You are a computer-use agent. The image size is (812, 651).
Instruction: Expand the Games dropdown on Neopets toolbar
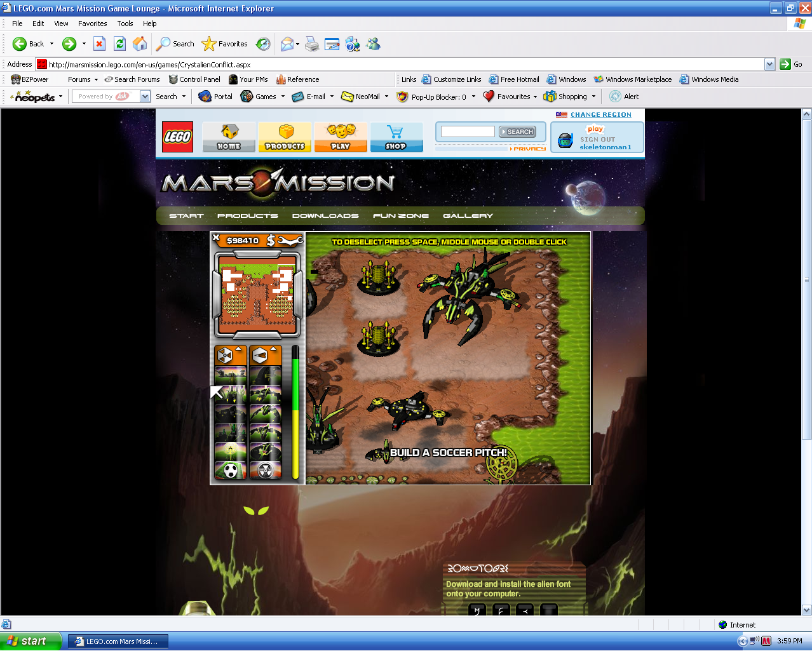283,97
